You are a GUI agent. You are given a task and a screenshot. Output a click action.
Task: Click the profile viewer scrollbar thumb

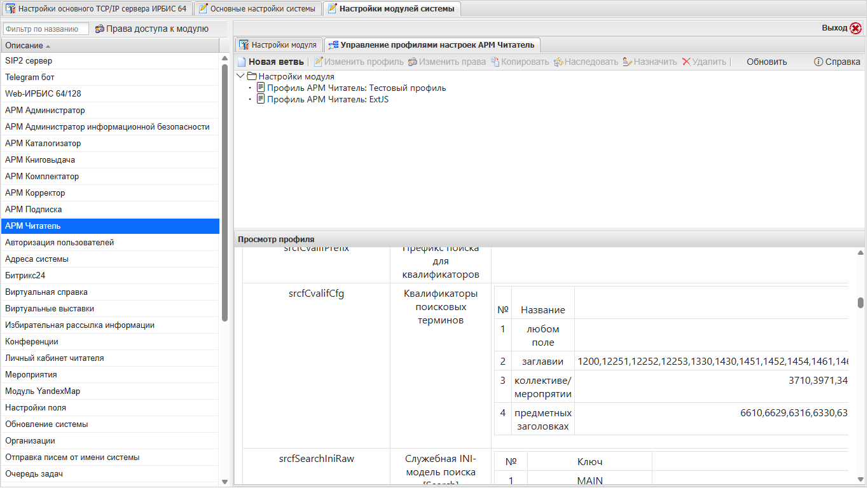[x=860, y=302]
